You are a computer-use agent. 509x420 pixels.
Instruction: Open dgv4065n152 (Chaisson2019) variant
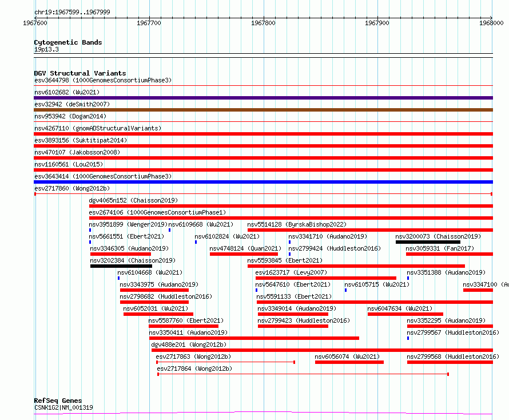pyautogui.click(x=133, y=200)
